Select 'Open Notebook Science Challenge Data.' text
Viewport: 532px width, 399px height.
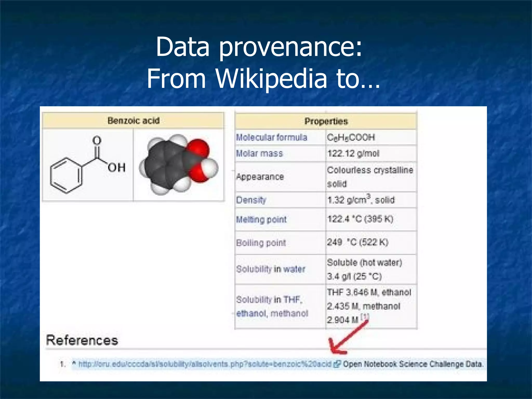point(413,364)
